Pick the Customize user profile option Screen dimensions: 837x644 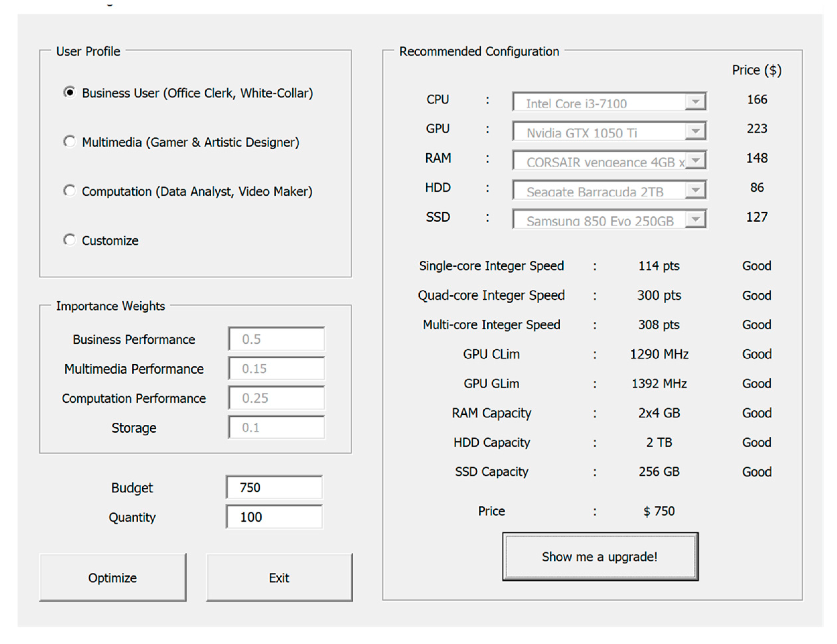click(69, 240)
